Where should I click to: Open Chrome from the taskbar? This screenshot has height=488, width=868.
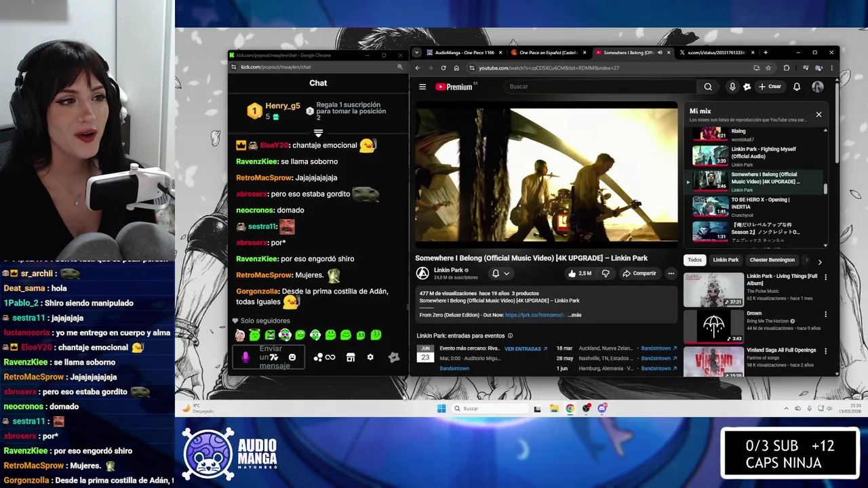pyautogui.click(x=570, y=409)
